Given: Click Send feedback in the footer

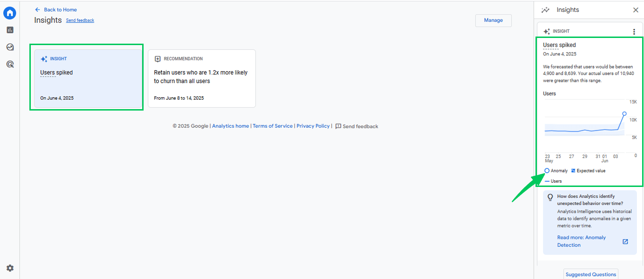Looking at the screenshot, I should pyautogui.click(x=360, y=127).
